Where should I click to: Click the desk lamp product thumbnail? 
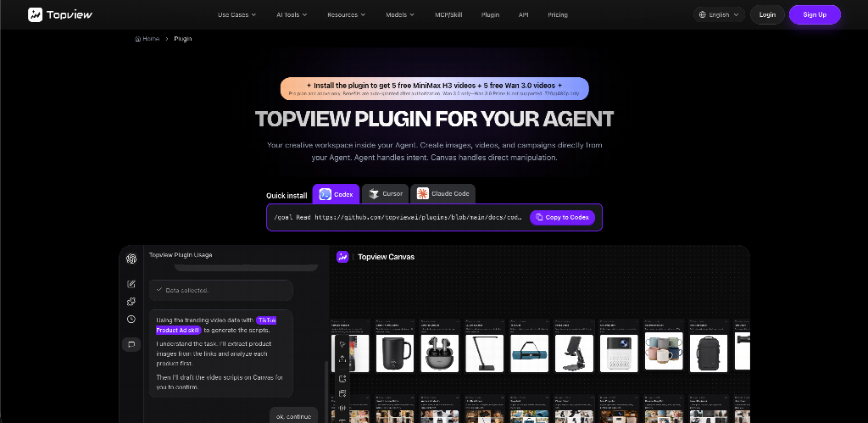(484, 353)
